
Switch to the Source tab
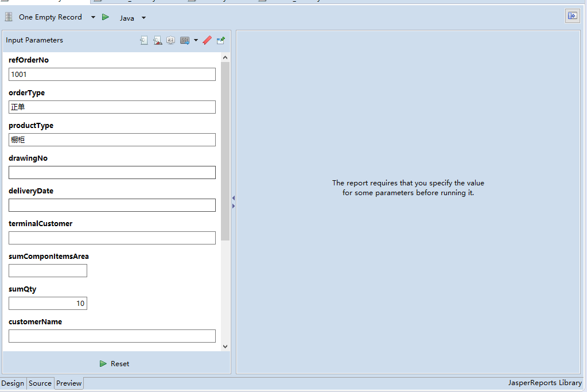tap(40, 383)
